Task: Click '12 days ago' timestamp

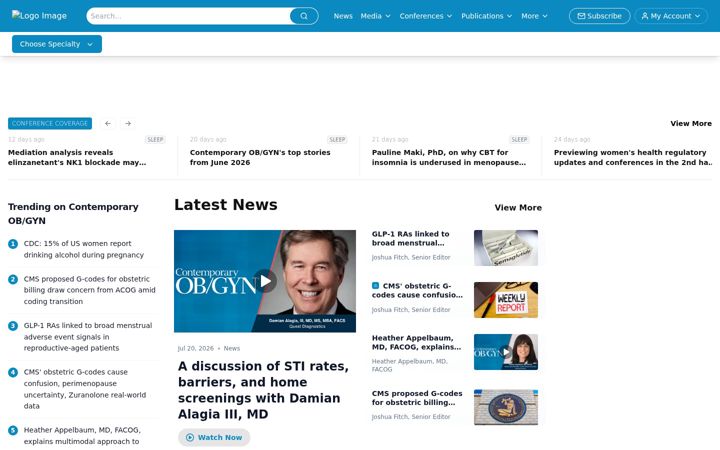Action: (26, 140)
